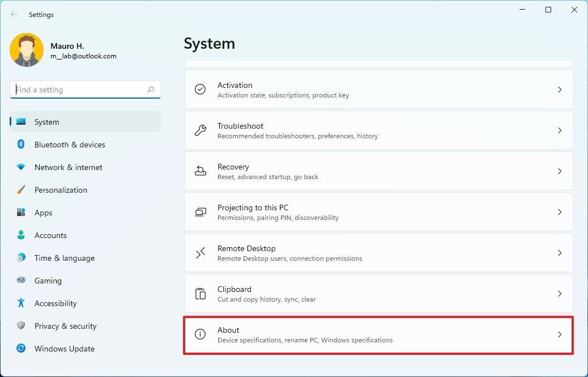Viewport: 588px width, 377px height.
Task: Click the Privacy & security shield icon
Action: tap(21, 325)
